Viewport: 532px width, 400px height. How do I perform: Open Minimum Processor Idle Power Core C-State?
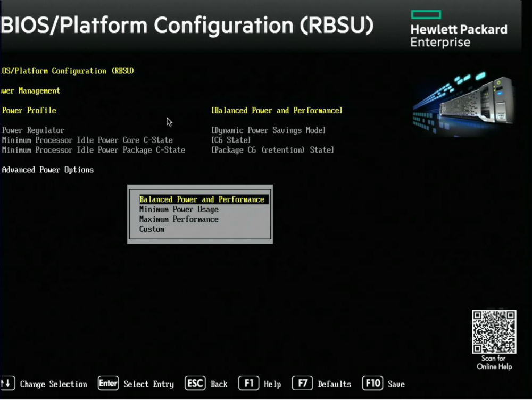[x=87, y=140]
